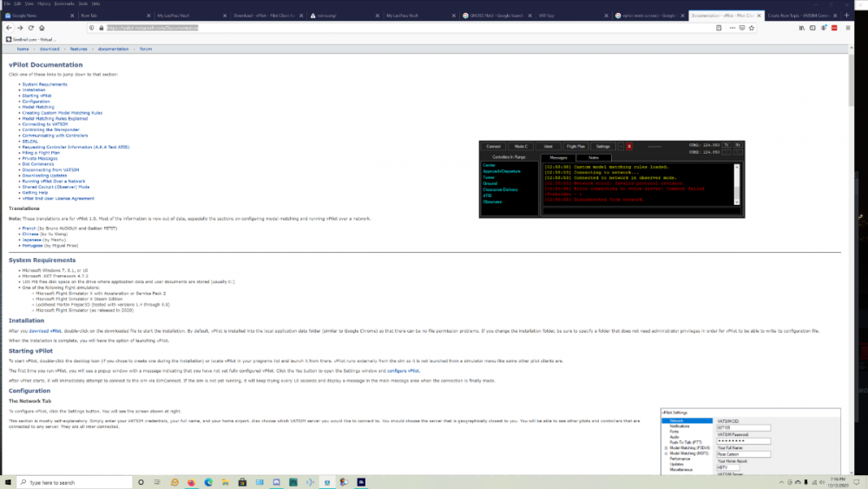Open the Library icon in Firefox toolbar
The image size is (868, 489).
pos(801,28)
